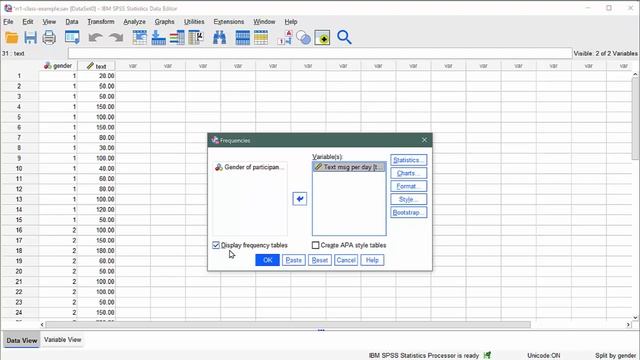
Task: Open Find with the binoculars icon
Action: (x=220, y=38)
